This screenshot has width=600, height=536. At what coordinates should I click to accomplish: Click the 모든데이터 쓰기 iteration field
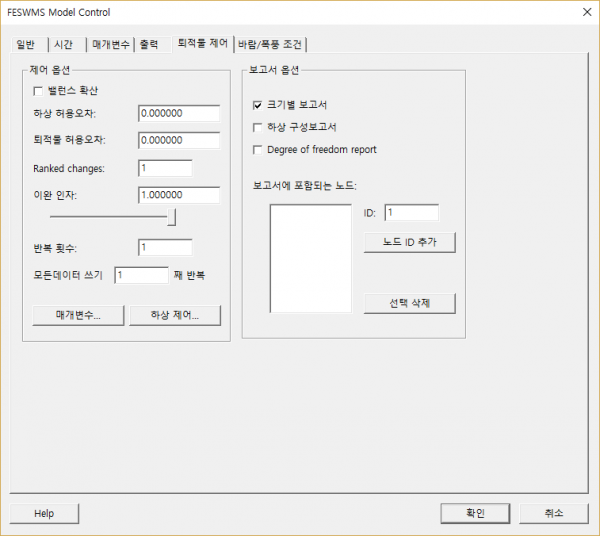(x=141, y=275)
